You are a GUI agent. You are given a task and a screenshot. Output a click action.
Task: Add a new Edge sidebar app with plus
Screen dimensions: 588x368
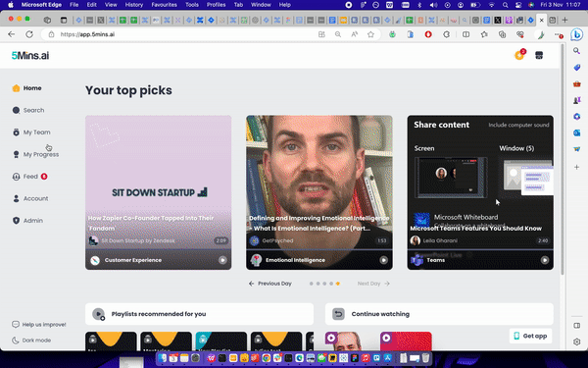point(577,167)
